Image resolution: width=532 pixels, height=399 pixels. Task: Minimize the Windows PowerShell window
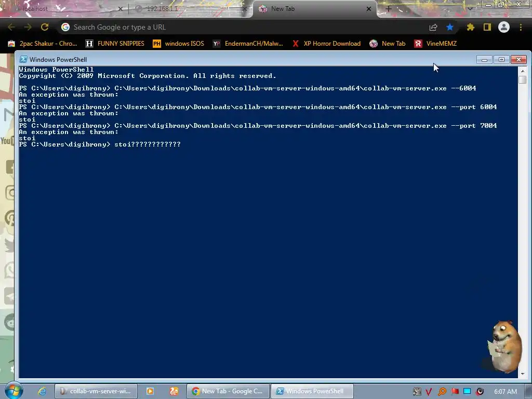click(484, 60)
